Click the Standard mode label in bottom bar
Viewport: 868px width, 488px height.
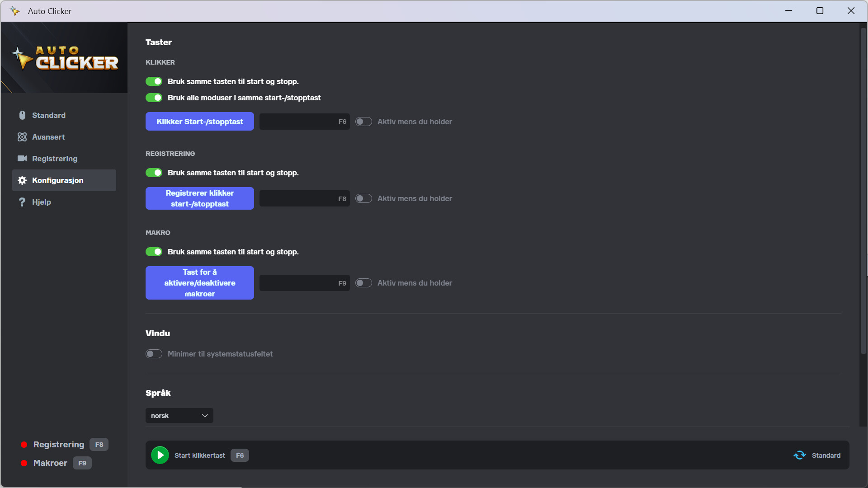coord(826,455)
